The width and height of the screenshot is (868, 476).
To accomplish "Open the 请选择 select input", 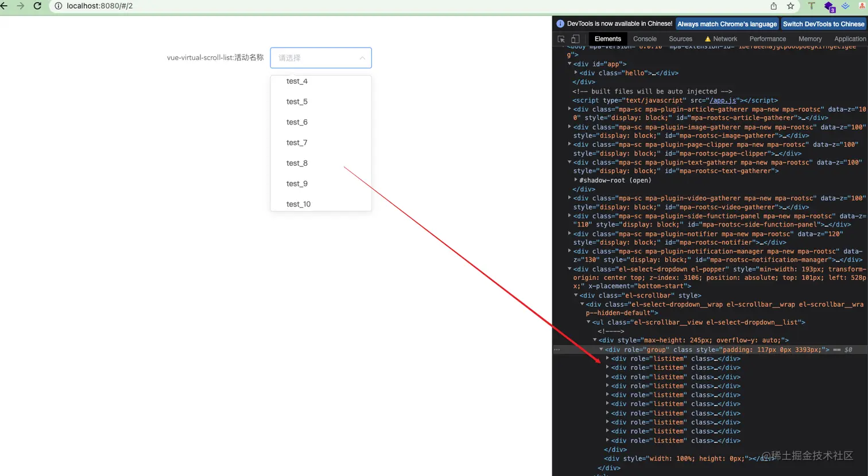I will coord(321,58).
